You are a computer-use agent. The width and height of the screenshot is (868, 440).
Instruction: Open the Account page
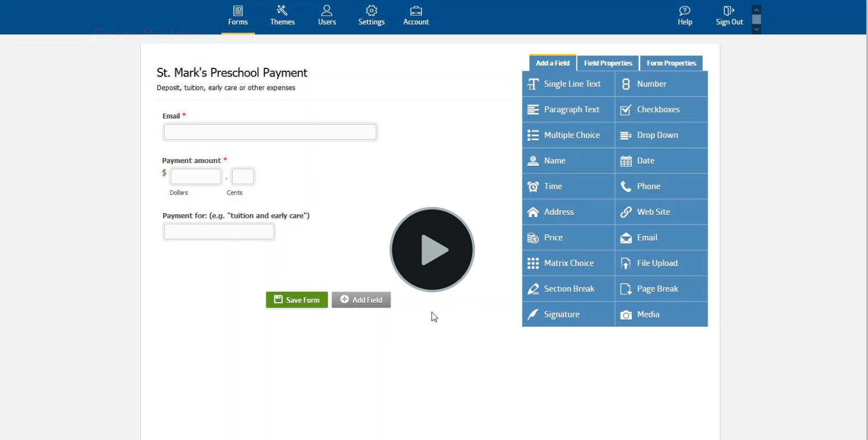[x=416, y=16]
